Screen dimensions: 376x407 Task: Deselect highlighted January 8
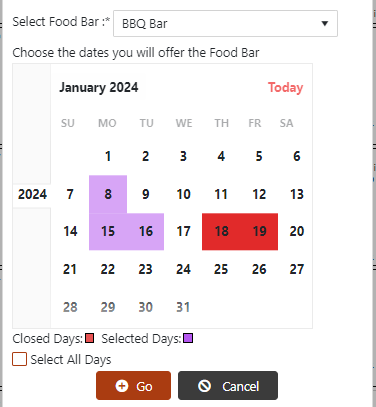click(108, 194)
